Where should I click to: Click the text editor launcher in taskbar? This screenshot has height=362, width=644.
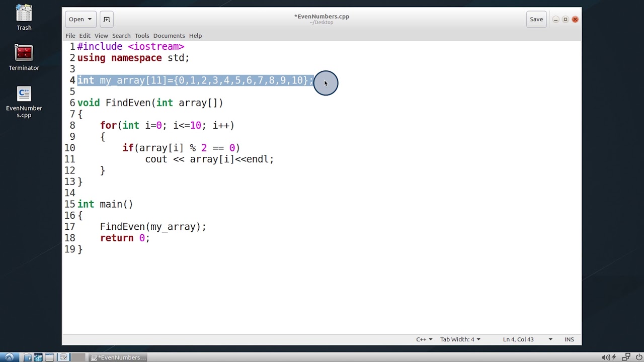(63, 357)
